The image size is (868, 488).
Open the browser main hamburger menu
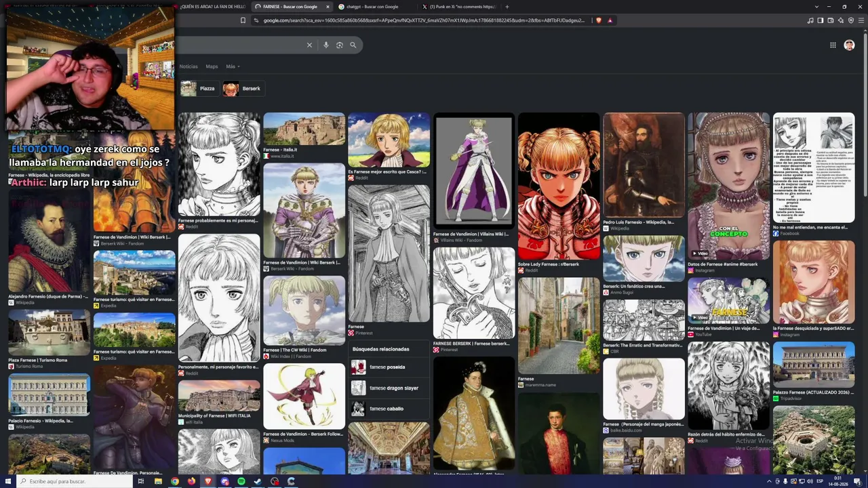[861, 20]
